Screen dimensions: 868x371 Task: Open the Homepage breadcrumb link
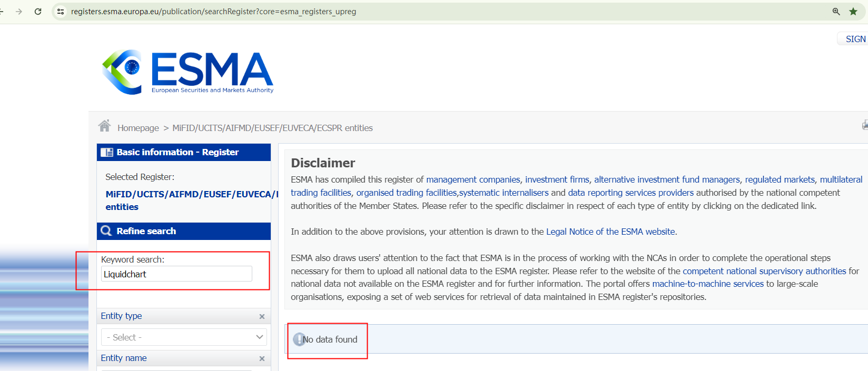(138, 128)
